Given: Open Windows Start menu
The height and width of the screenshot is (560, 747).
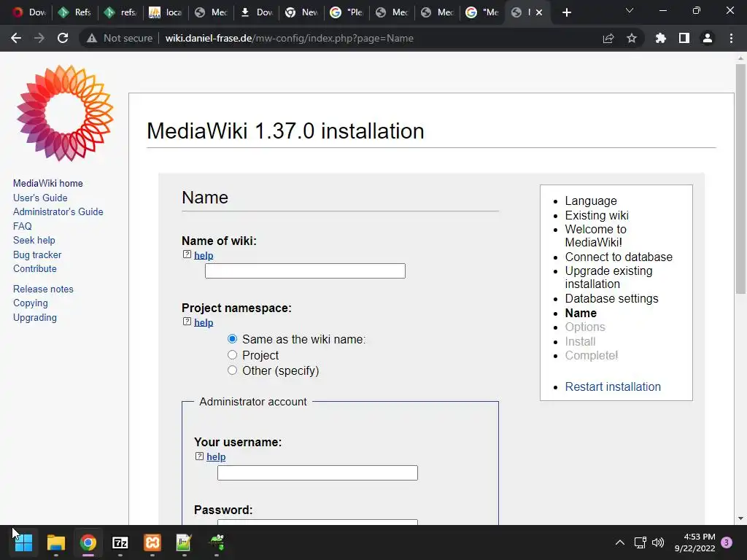Looking at the screenshot, I should (23, 542).
